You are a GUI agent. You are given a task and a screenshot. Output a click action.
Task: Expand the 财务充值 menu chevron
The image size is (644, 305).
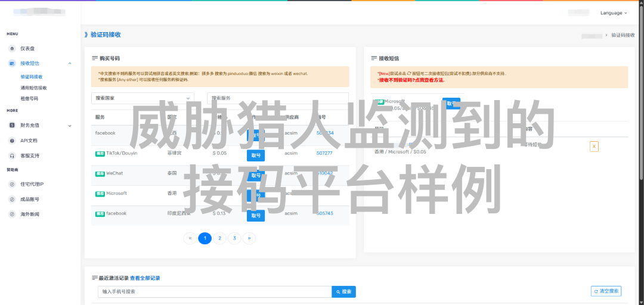69,126
